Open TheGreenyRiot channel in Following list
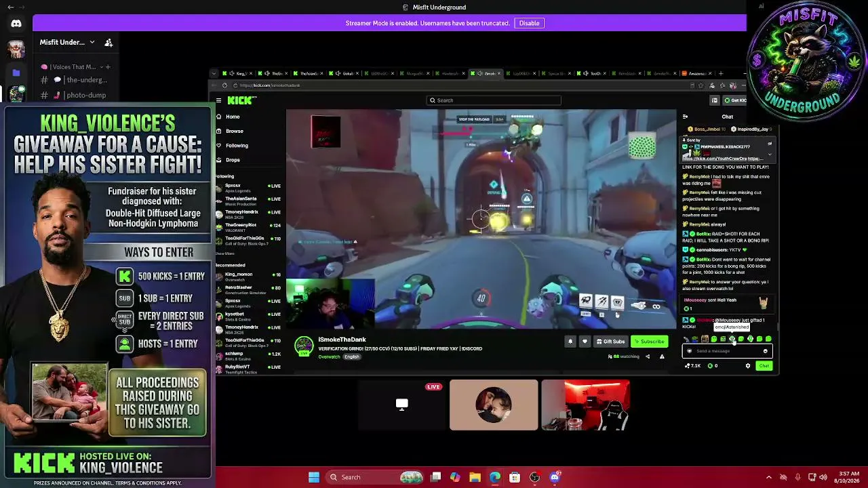Viewport: 868px width, 488px height. [x=248, y=227]
